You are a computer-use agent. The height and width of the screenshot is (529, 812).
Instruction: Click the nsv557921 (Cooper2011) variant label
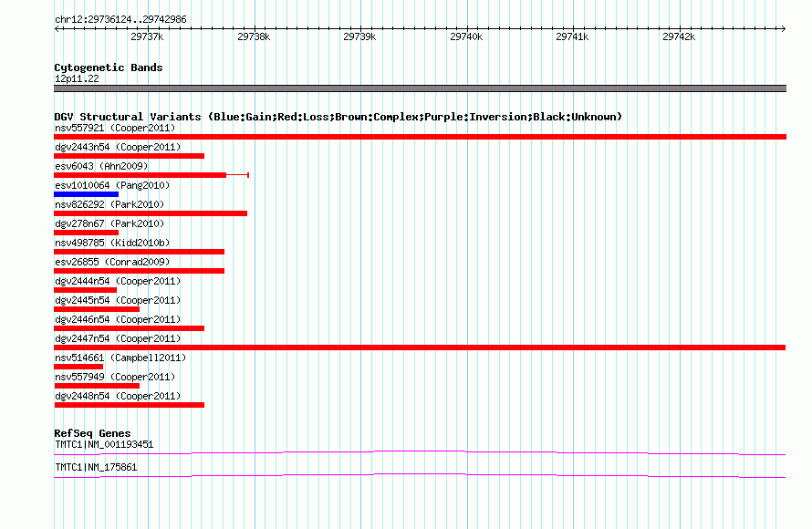[115, 128]
